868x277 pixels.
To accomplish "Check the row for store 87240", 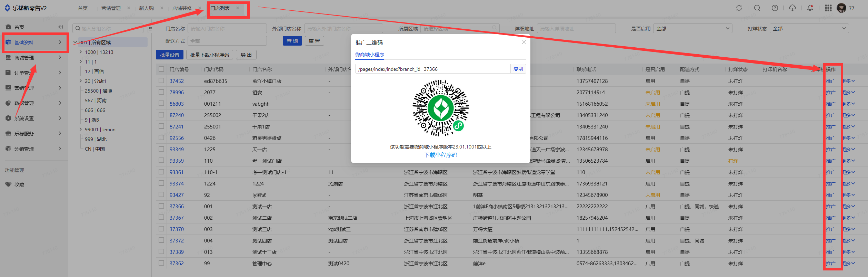I will 161,115.
